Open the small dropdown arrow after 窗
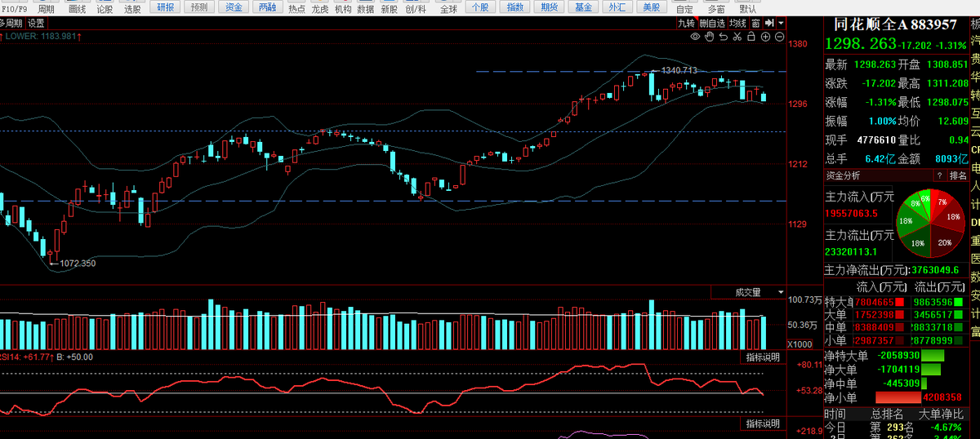This screenshot has width=980, height=439. [782, 24]
